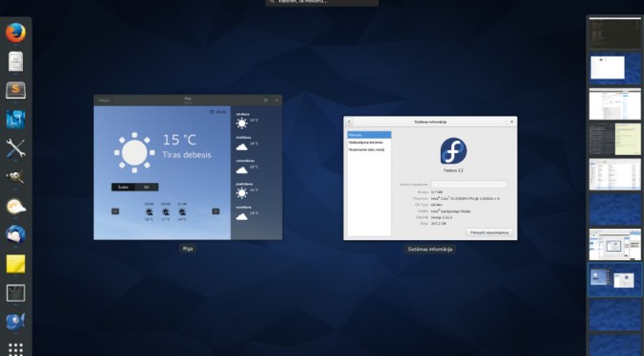The height and width of the screenshot is (356, 644).
Task: Activate the Sistēmas informācija window label
Action: coord(430,249)
